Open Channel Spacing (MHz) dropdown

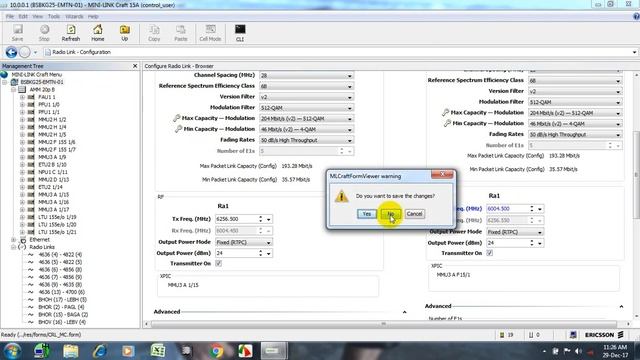coord(306,76)
